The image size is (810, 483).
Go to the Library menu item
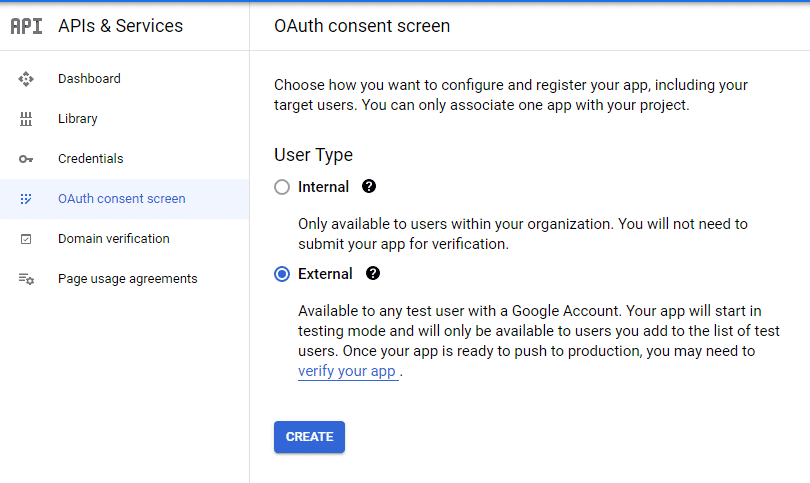point(78,119)
